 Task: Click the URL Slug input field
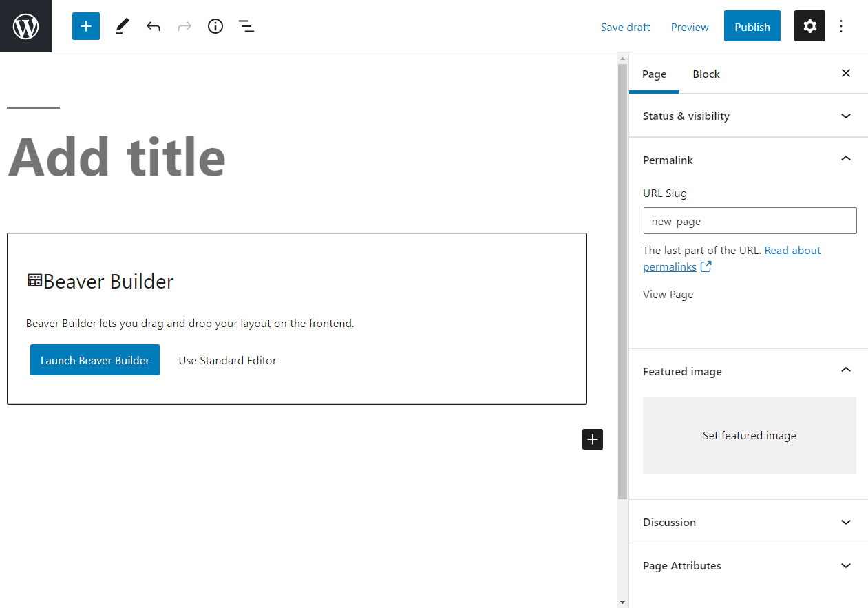pos(750,221)
